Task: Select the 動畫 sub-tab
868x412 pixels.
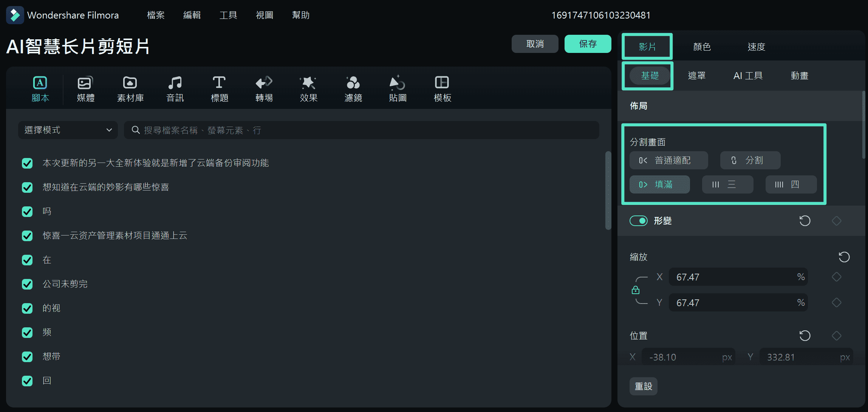Action: [x=800, y=76]
